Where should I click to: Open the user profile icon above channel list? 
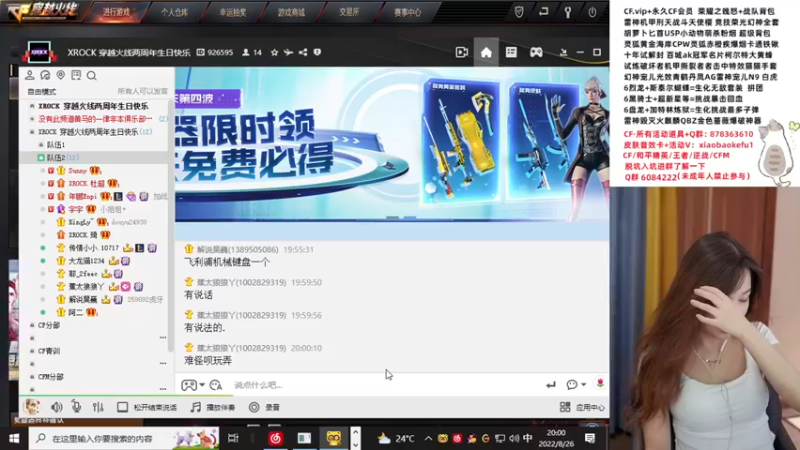pos(30,76)
